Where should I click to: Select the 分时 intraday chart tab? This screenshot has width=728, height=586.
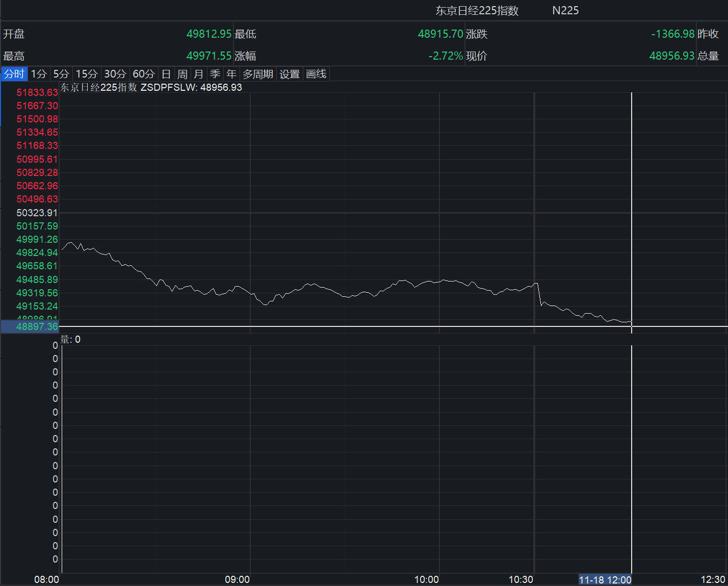pos(14,74)
